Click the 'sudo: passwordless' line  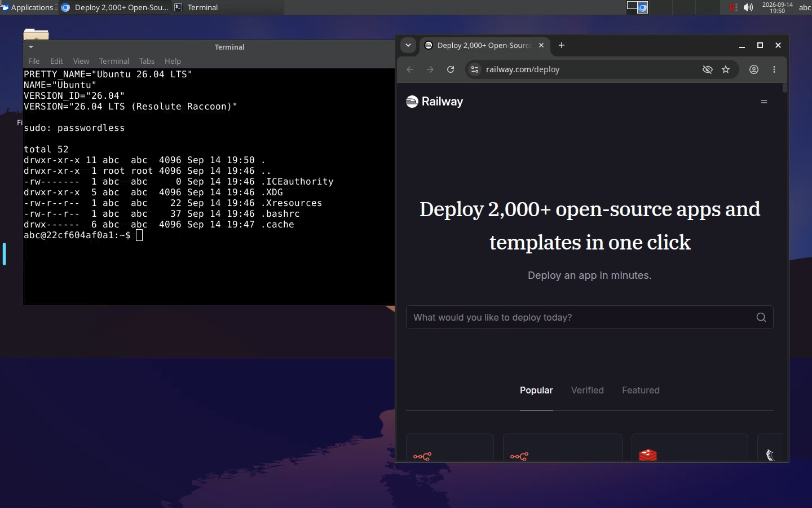(74, 128)
